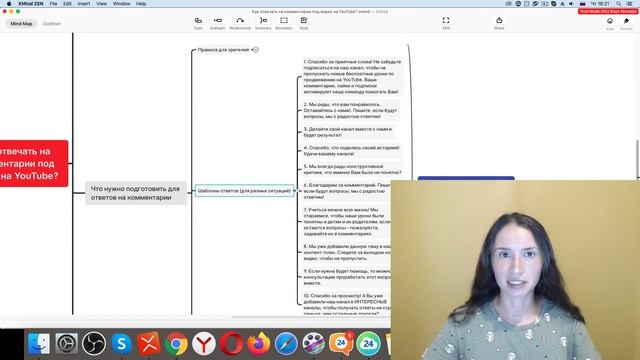Open Firefox from the Dock
This screenshot has height=360, width=640.
pyautogui.click(x=258, y=343)
